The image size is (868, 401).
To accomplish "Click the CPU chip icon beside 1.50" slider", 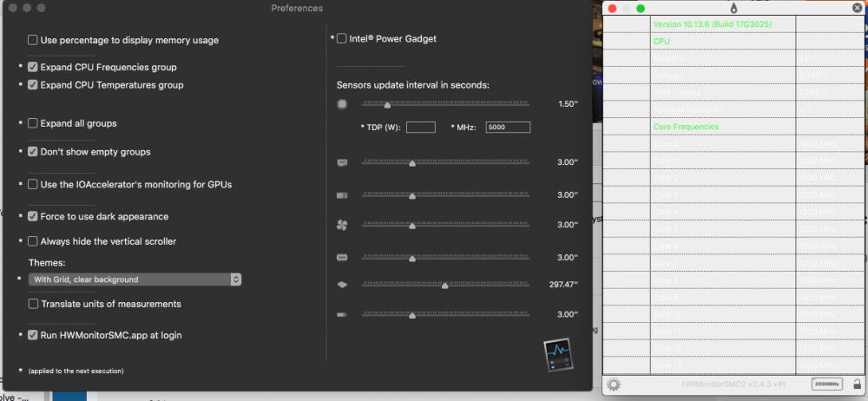I will 342,104.
